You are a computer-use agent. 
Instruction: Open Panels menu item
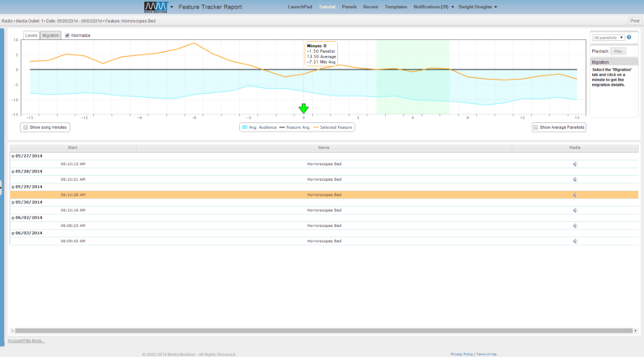coord(349,7)
